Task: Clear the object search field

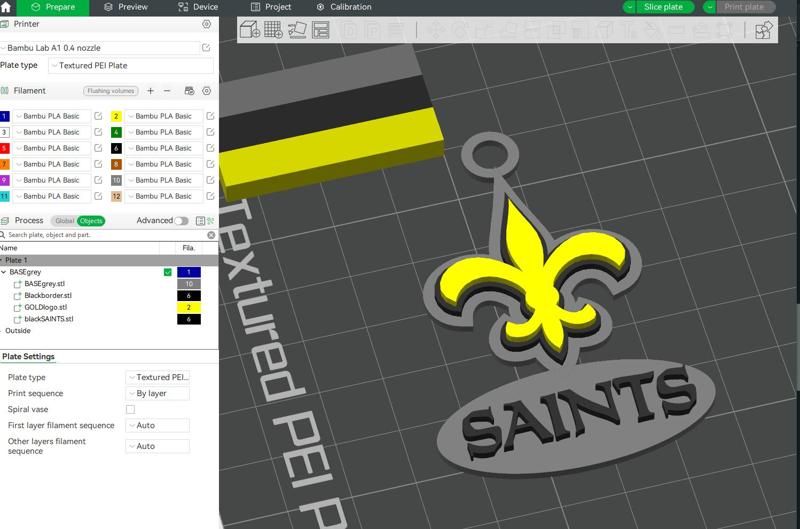Action: 211,235
